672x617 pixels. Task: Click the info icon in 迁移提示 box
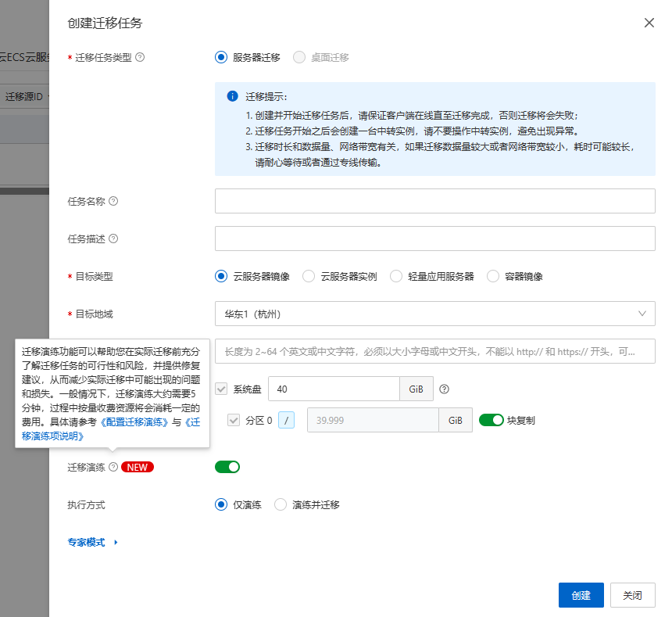232,96
